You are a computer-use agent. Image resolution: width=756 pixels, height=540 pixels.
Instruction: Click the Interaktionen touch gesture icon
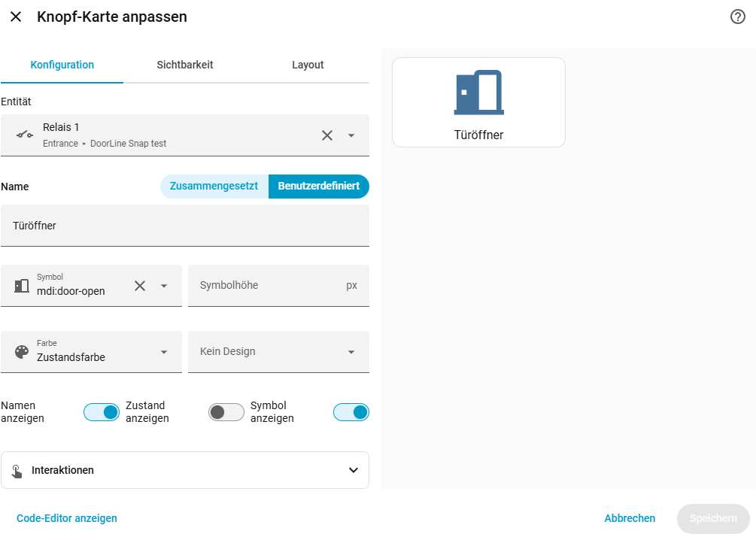[17, 471]
